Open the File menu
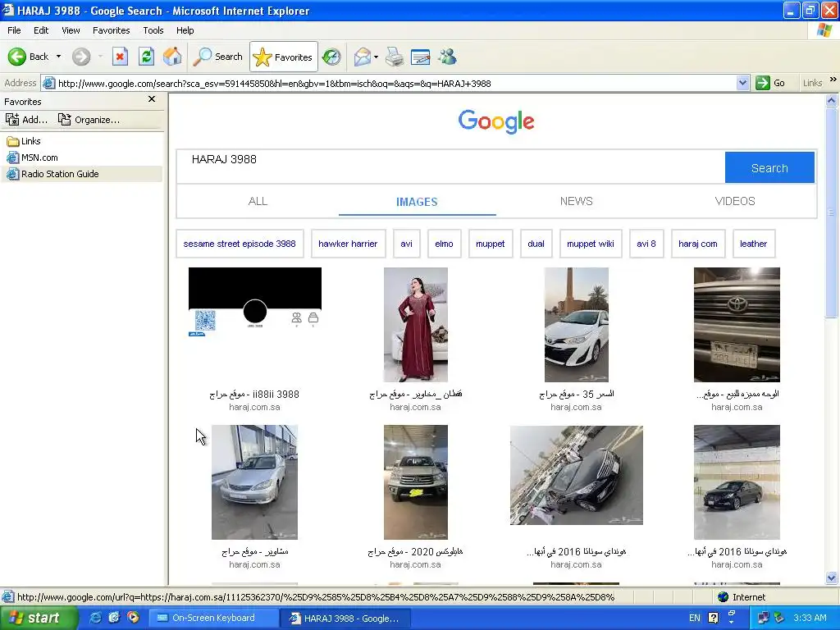This screenshot has height=630, width=840. [x=15, y=30]
